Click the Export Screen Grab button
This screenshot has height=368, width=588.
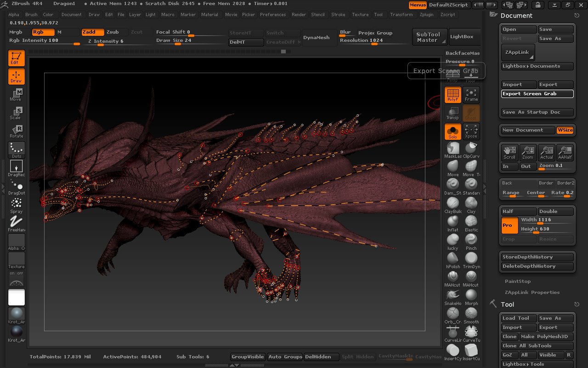pos(537,94)
